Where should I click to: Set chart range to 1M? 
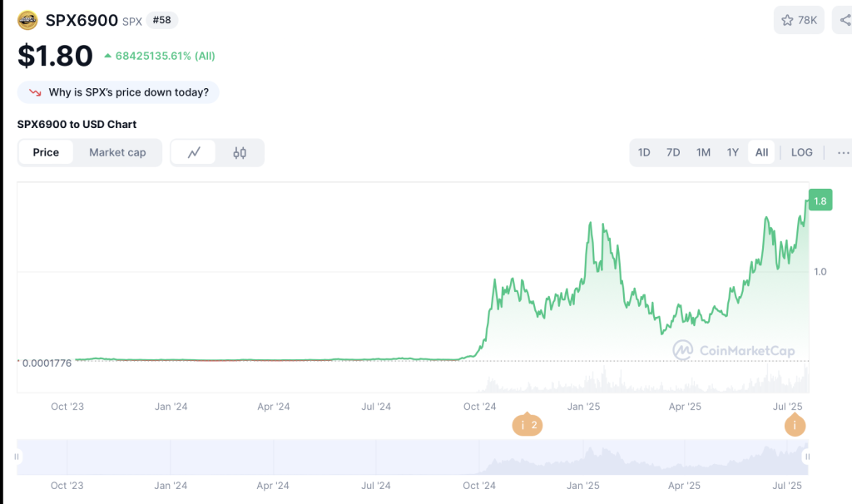[x=703, y=152]
